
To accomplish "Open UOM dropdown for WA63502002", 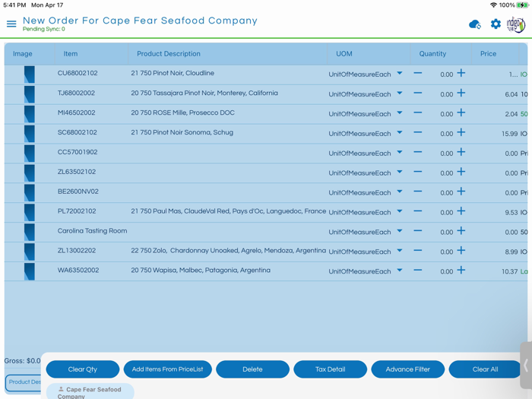I will [x=400, y=270].
